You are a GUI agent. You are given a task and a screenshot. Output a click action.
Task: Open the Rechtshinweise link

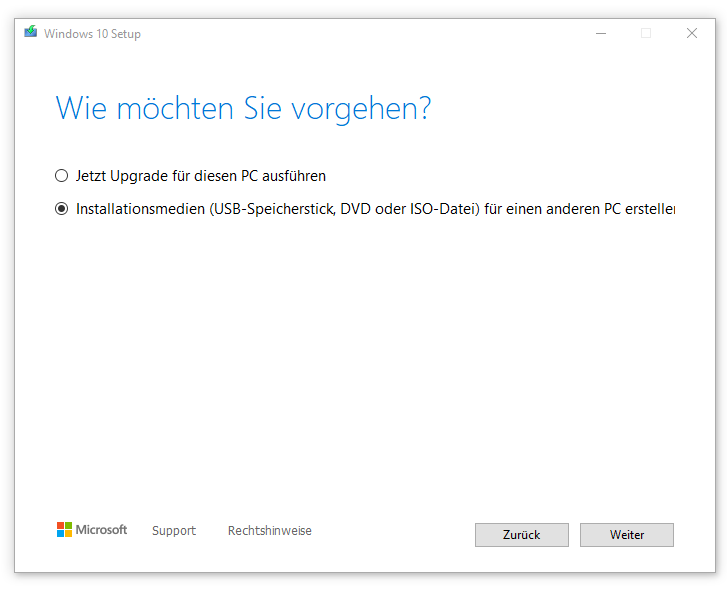click(269, 530)
